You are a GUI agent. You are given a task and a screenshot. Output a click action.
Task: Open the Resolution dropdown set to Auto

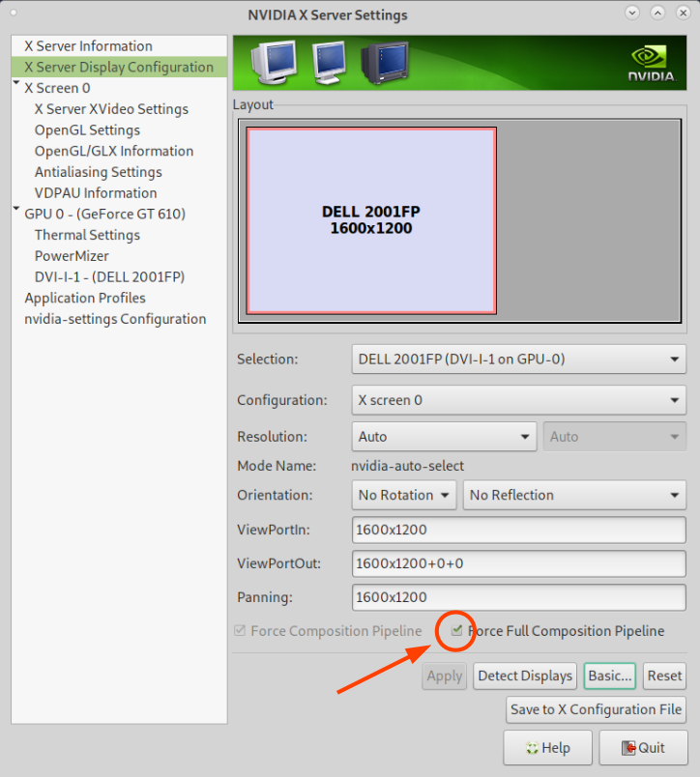point(444,437)
